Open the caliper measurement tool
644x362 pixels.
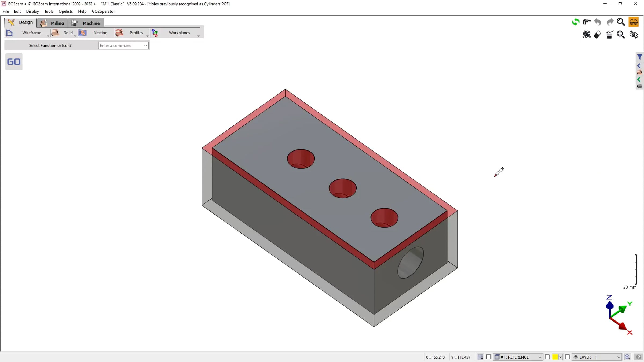click(x=586, y=22)
